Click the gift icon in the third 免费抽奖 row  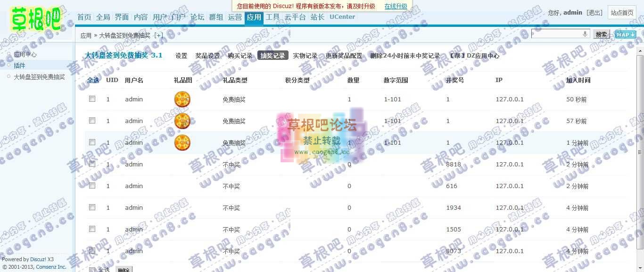click(182, 143)
